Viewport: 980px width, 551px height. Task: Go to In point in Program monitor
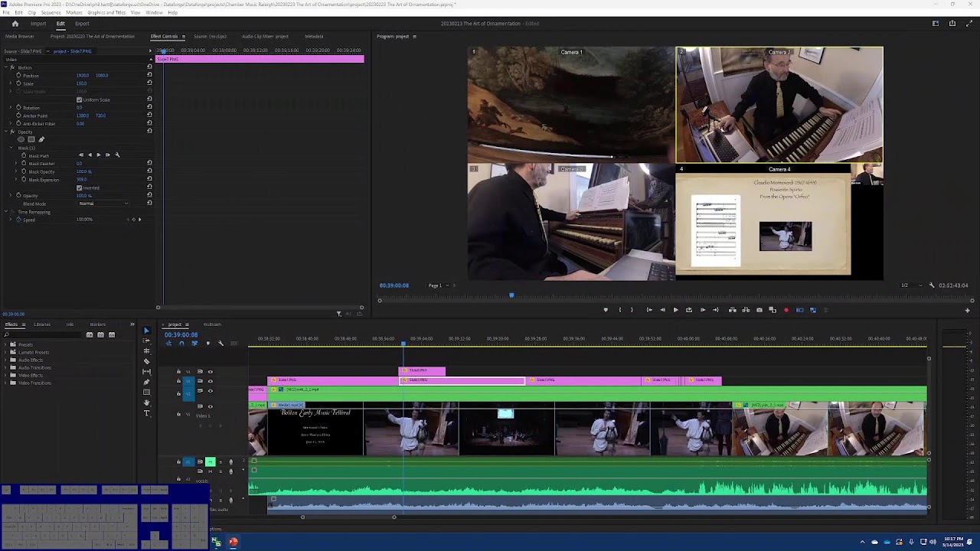pos(649,310)
